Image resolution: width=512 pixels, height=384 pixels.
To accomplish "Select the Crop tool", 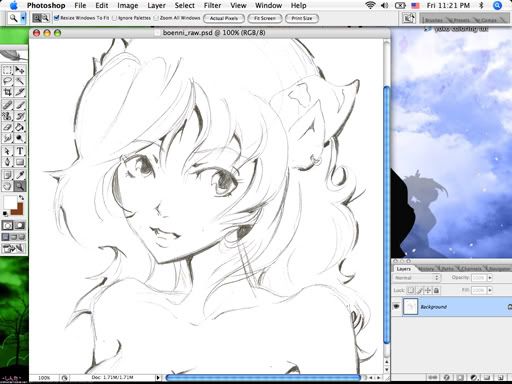I will [7, 92].
